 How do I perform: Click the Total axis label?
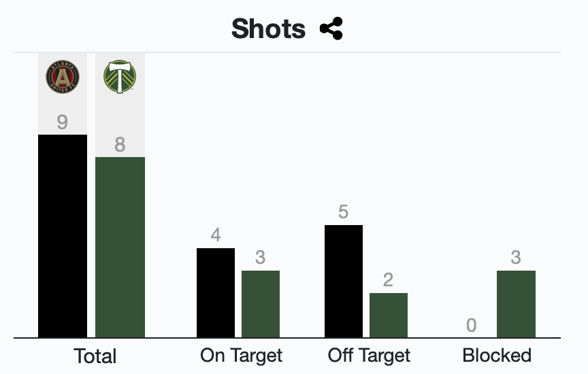95,356
